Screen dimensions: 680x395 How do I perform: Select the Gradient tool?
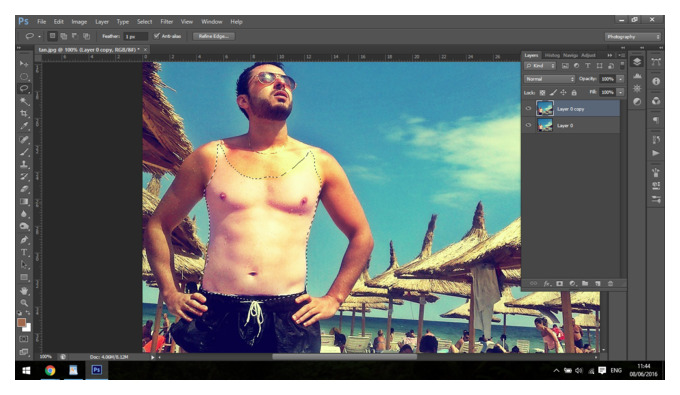pos(23,202)
